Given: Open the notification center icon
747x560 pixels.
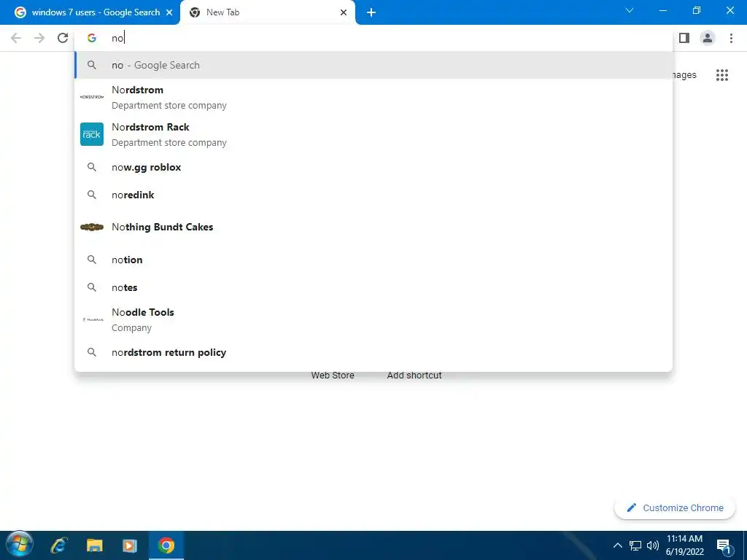Looking at the screenshot, I should 724,545.
